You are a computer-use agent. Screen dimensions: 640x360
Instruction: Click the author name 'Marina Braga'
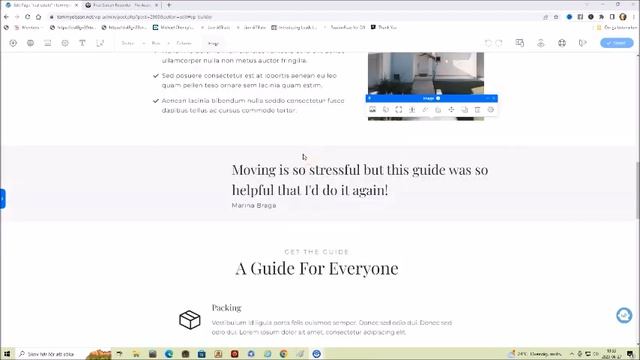(x=254, y=205)
